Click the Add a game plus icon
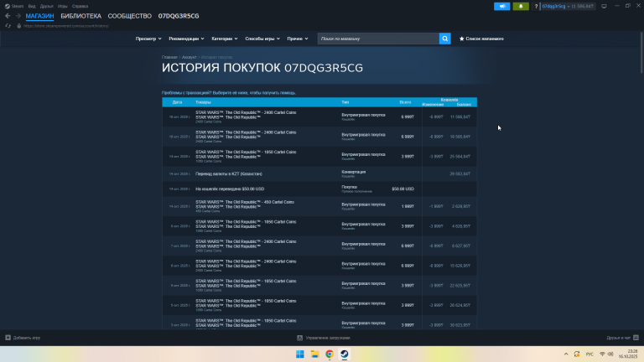The width and height of the screenshot is (644, 362). tap(8, 338)
